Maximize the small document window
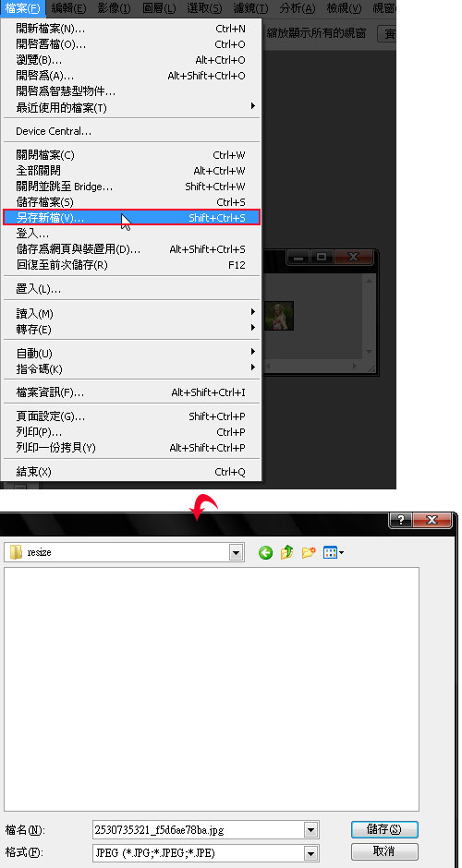Image resolution: width=462 pixels, height=868 pixels. pyautogui.click(x=322, y=258)
